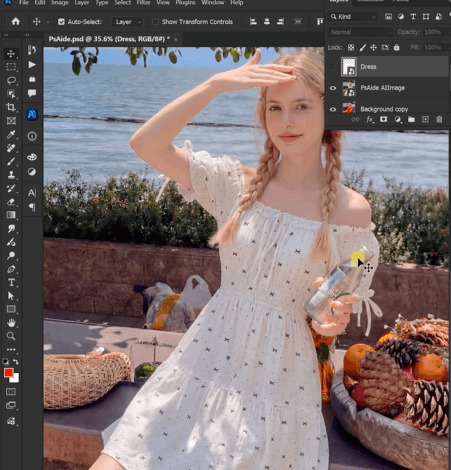Enable Show Transform Controls checkbox
The height and width of the screenshot is (470, 451).
tap(155, 22)
